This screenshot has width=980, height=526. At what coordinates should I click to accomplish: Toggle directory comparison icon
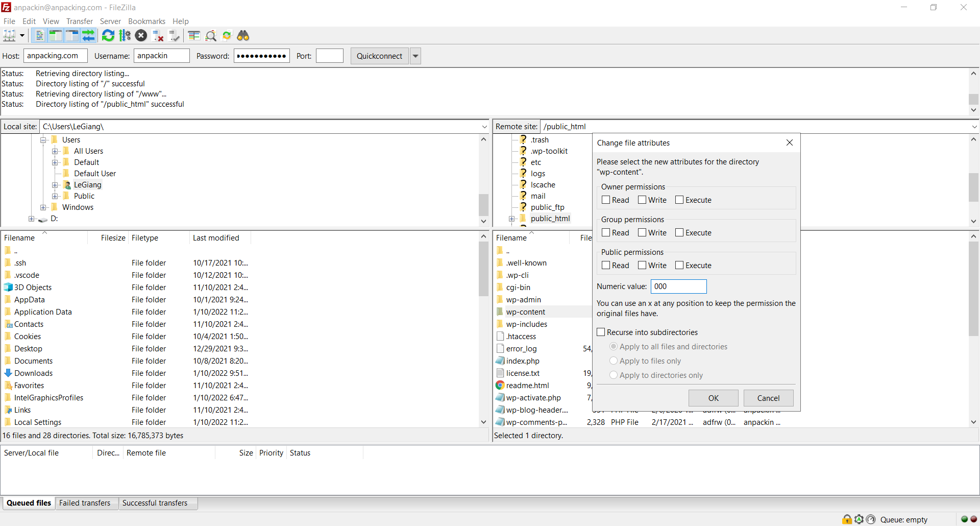click(x=210, y=36)
